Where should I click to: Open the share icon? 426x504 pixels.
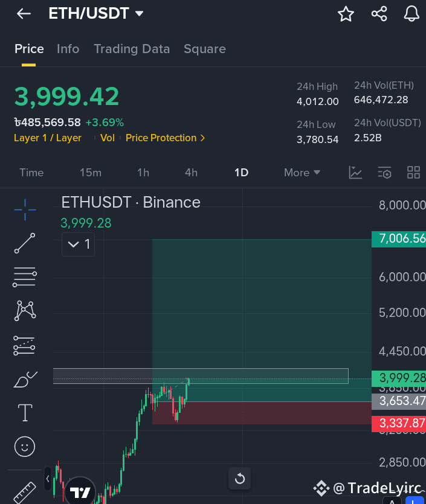tap(379, 14)
